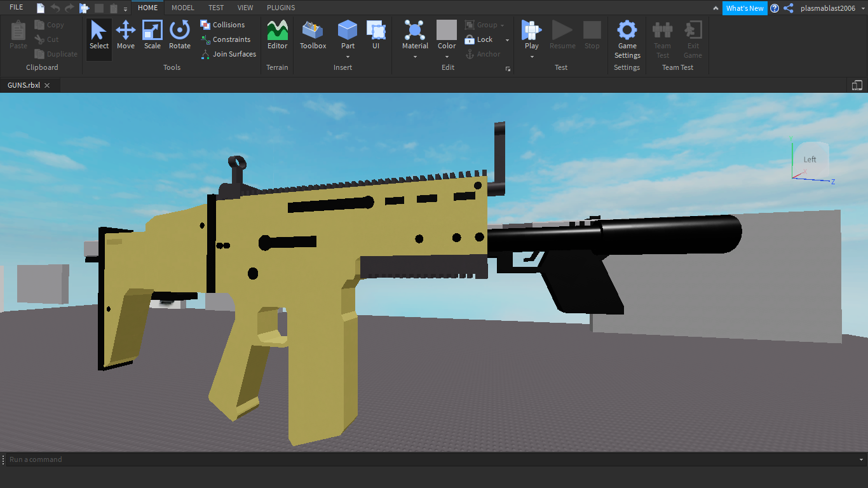Click the Stop test button
The height and width of the screenshot is (488, 868).
[592, 35]
